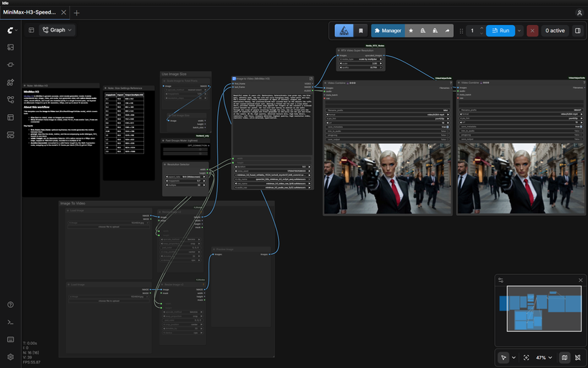Click the star icon beside Manager
The width and height of the screenshot is (588, 368).
pyautogui.click(x=411, y=31)
